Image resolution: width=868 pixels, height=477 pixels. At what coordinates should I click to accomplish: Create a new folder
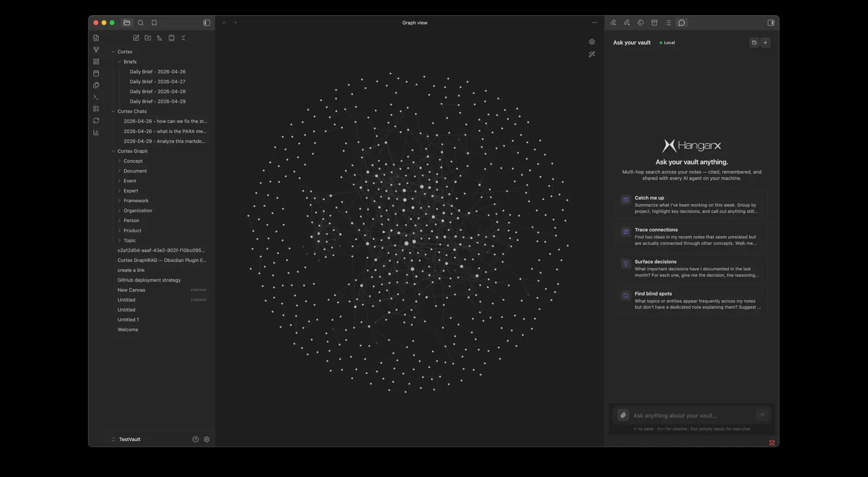(148, 38)
